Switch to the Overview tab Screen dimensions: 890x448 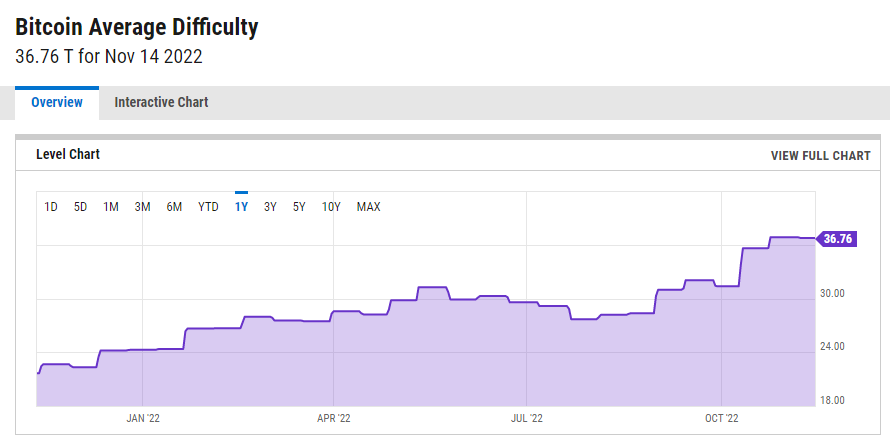[57, 103]
